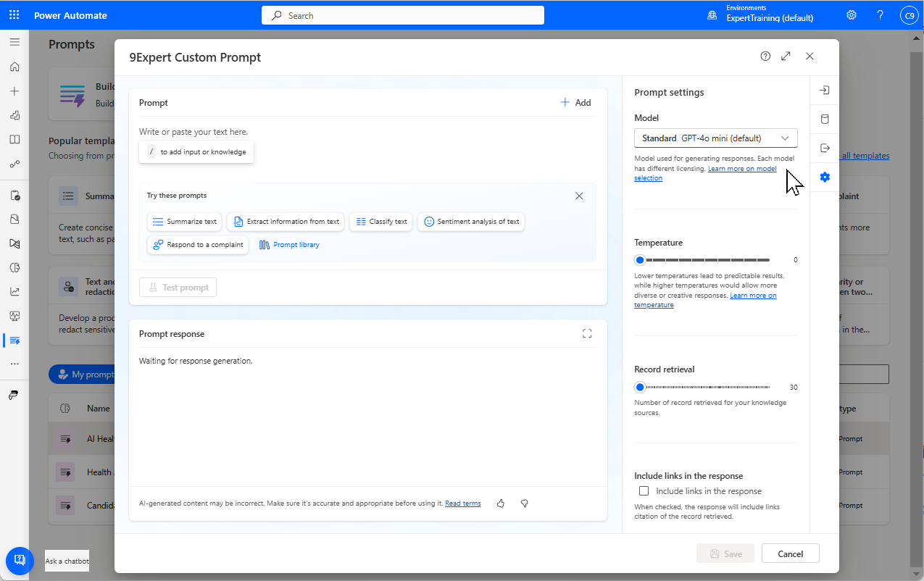Select the blue gear Prompt settings icon
The height and width of the screenshot is (581, 924).
[x=823, y=177]
